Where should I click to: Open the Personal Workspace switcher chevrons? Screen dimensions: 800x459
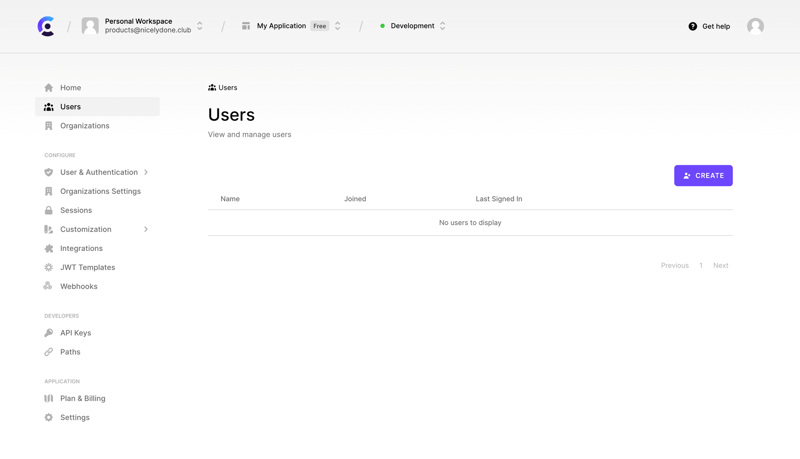tap(200, 26)
